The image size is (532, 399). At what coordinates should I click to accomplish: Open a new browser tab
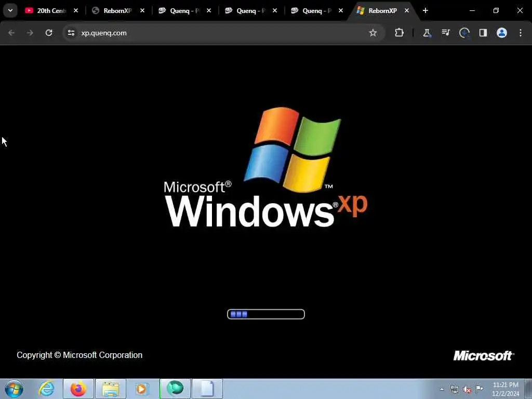425,11
